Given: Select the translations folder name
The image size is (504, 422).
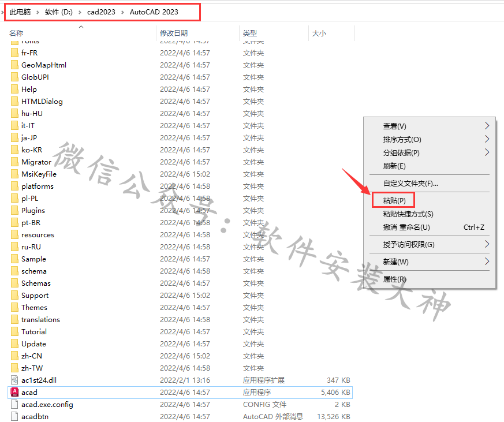Looking at the screenshot, I should pyautogui.click(x=41, y=319).
